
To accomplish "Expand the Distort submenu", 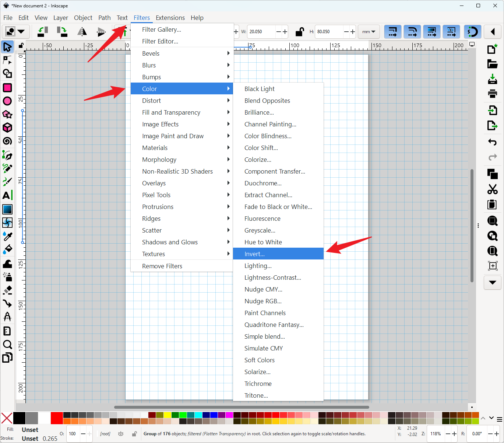I will [182, 101].
